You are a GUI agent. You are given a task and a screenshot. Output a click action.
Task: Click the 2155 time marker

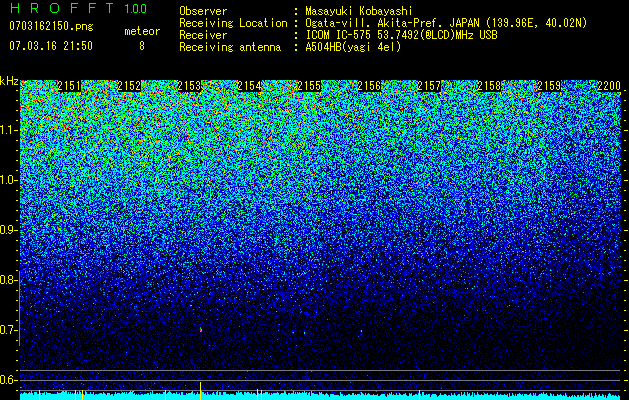point(309,86)
